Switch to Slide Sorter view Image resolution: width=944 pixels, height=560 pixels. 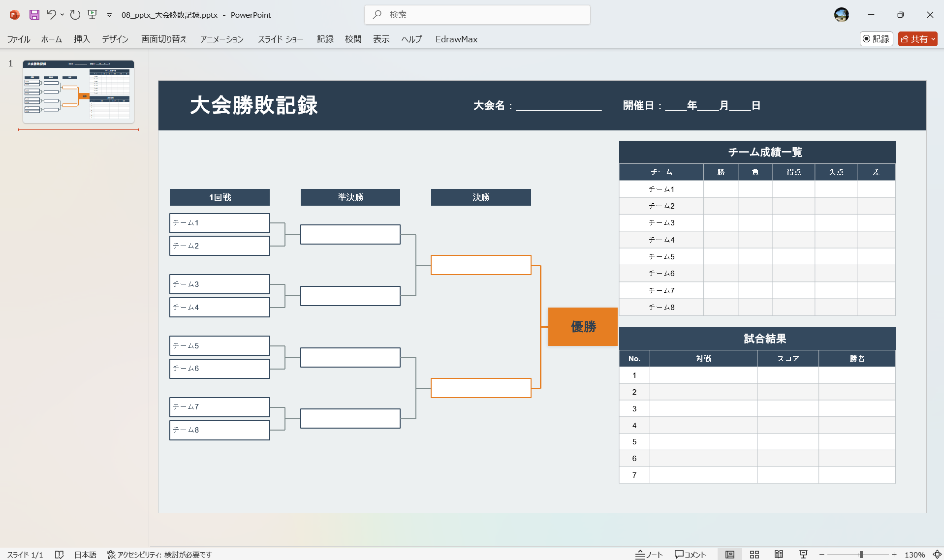tap(755, 554)
